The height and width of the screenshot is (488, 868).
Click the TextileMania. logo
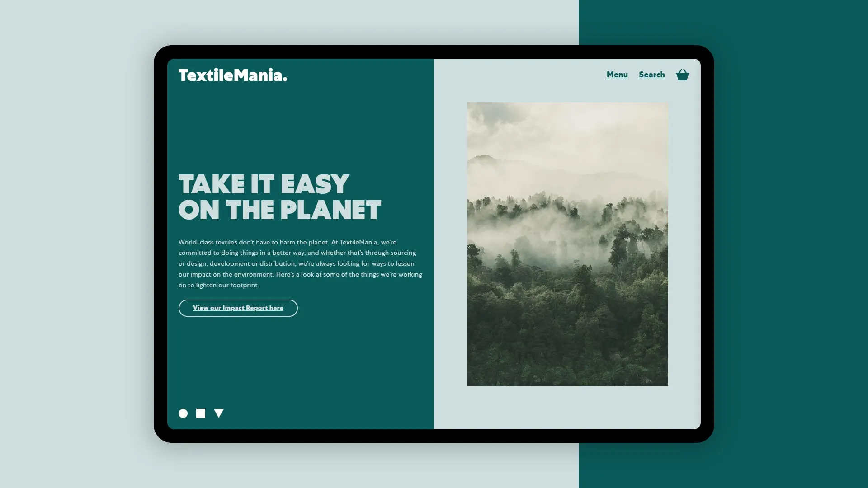click(x=232, y=75)
